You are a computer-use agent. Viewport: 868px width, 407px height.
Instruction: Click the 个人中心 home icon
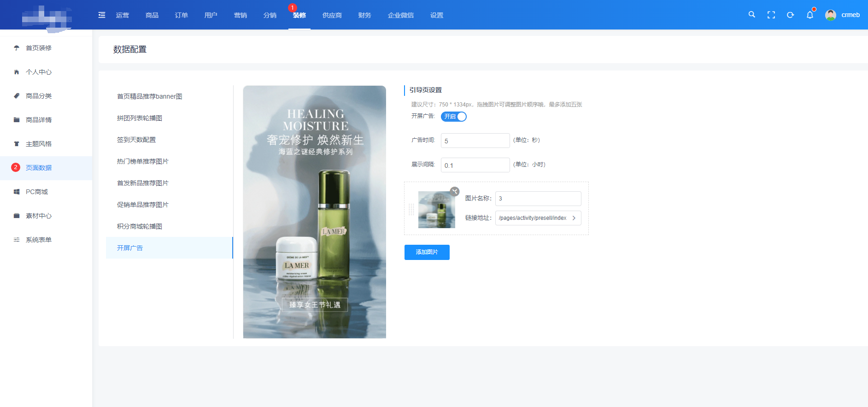(x=17, y=72)
